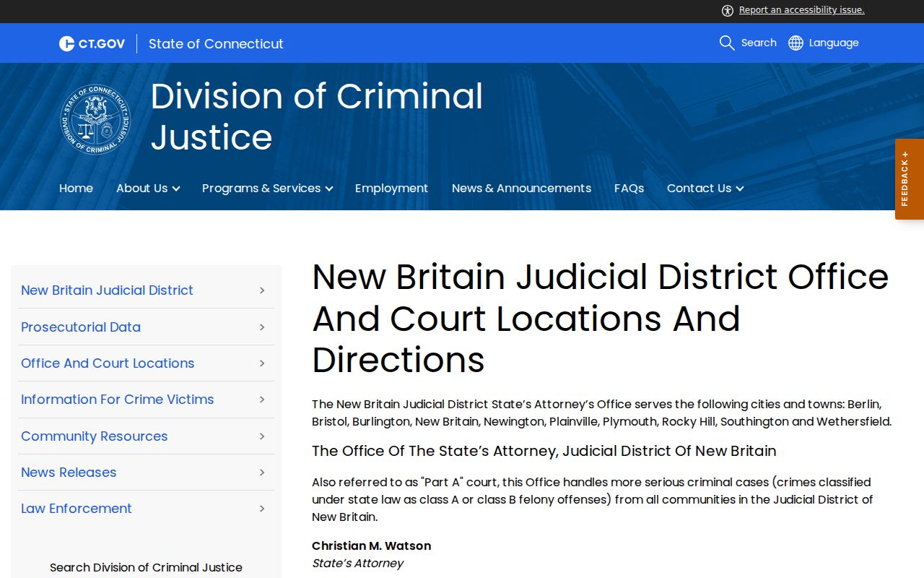Expand the Contact Us chevron arrow
The height and width of the screenshot is (578, 924).
[x=739, y=189]
